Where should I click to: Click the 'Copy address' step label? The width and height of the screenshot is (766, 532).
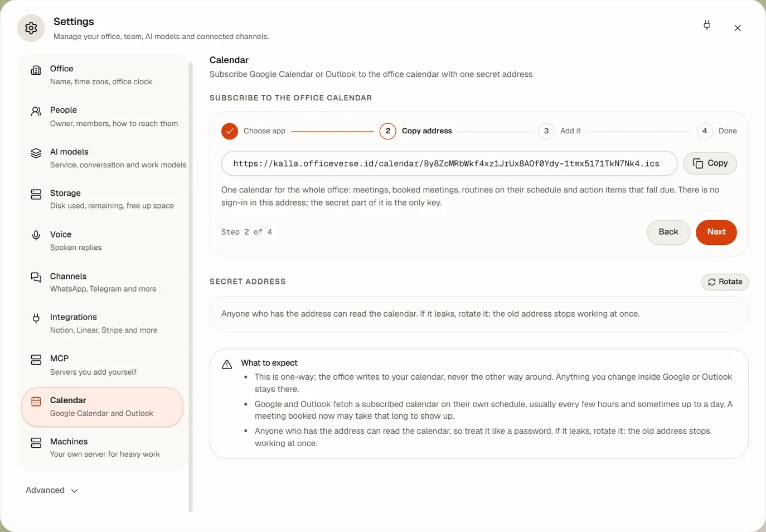[427, 131]
